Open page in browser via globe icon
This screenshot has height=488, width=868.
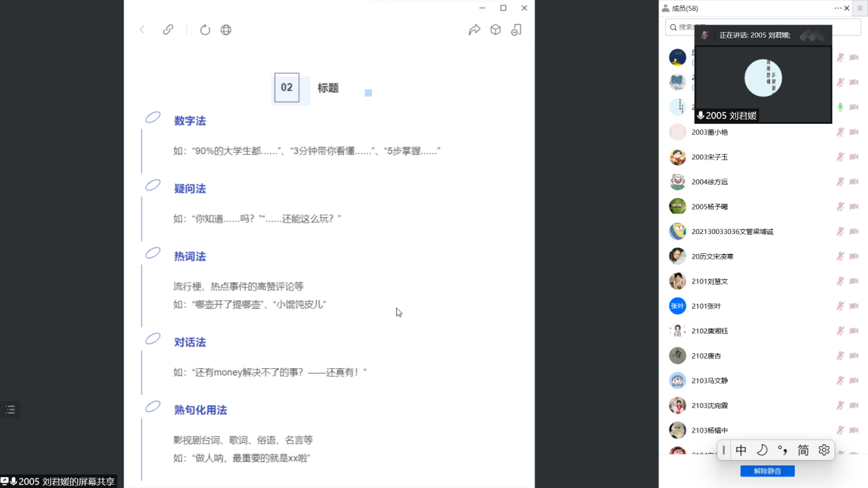226,29
